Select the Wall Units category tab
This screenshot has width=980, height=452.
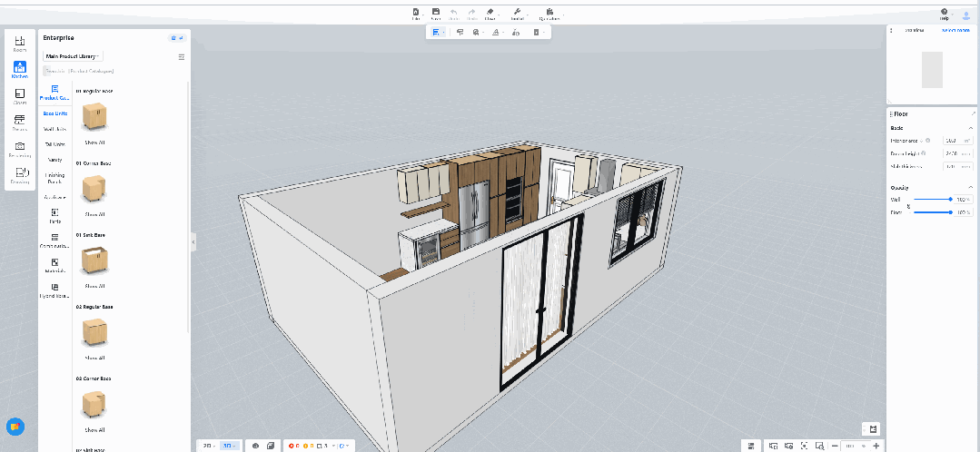54,129
